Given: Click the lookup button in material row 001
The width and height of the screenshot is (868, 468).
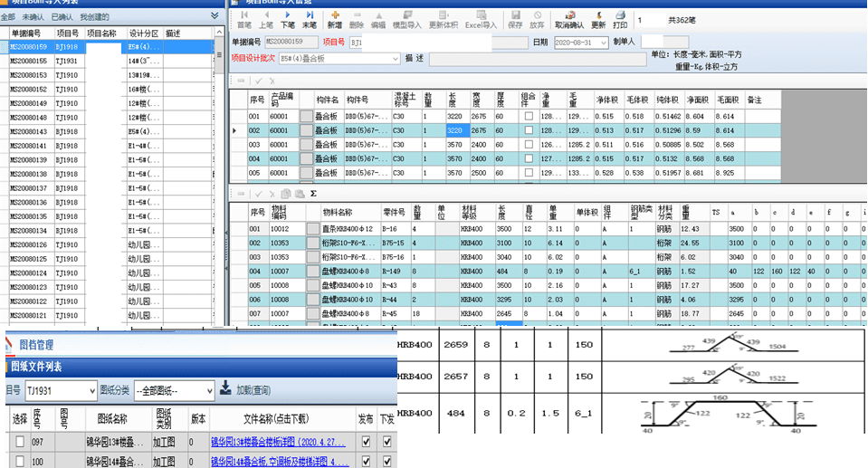Looking at the screenshot, I should [x=313, y=229].
